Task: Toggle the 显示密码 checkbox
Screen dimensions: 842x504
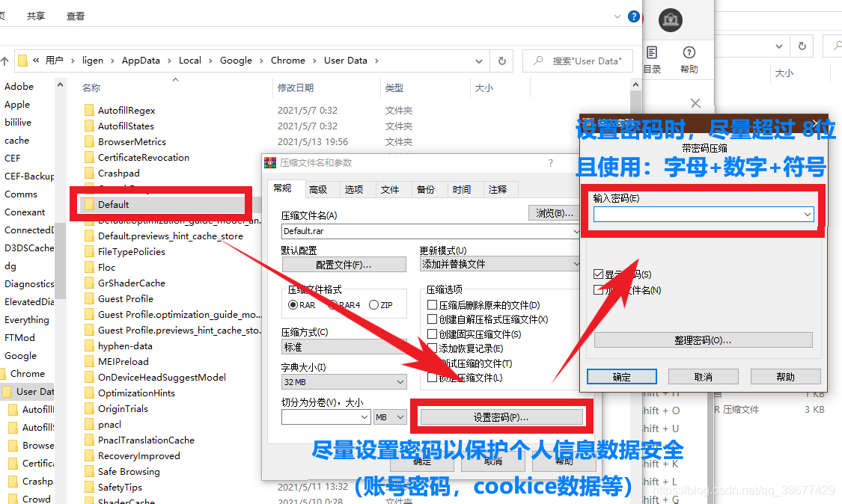Action: point(598,274)
